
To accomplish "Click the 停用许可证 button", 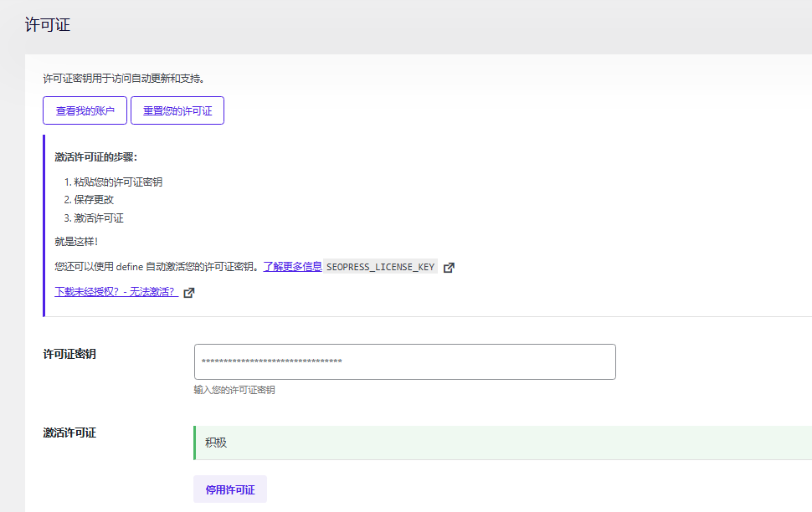I will [229, 489].
